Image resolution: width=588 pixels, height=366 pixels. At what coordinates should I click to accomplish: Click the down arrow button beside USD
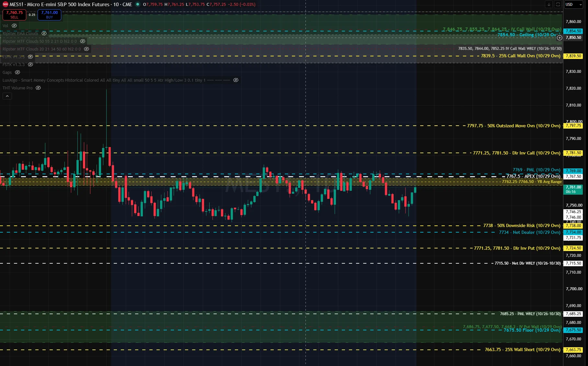549,4
